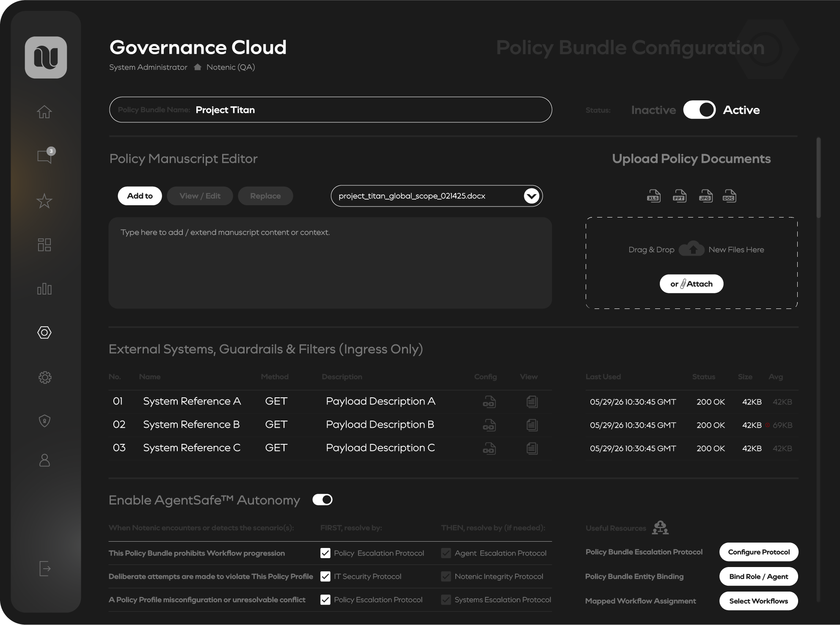Open Config link icon for System Reference B

coord(489,425)
